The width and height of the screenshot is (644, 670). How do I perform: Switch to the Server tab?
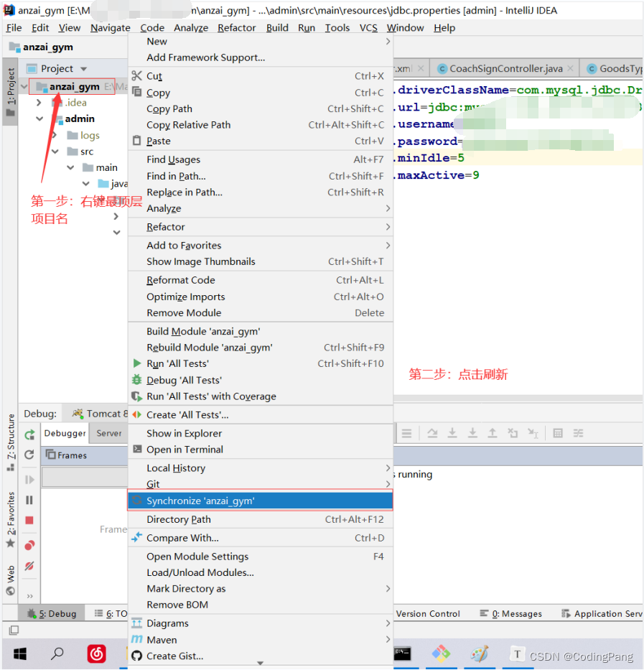point(109,433)
